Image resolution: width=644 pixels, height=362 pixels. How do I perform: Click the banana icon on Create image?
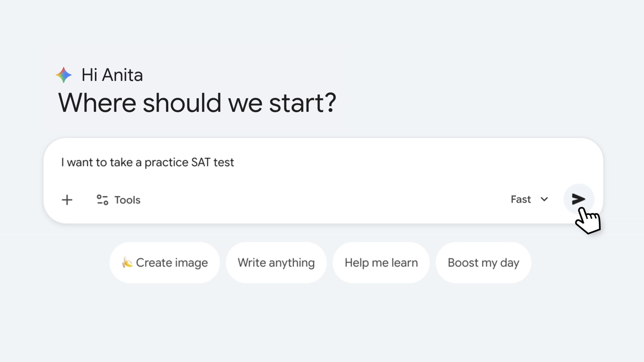pos(127,263)
